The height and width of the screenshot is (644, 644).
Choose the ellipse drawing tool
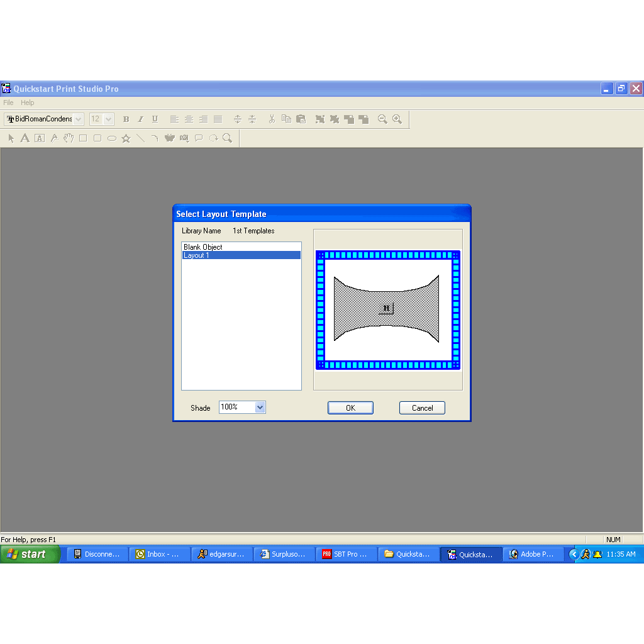[x=111, y=138]
